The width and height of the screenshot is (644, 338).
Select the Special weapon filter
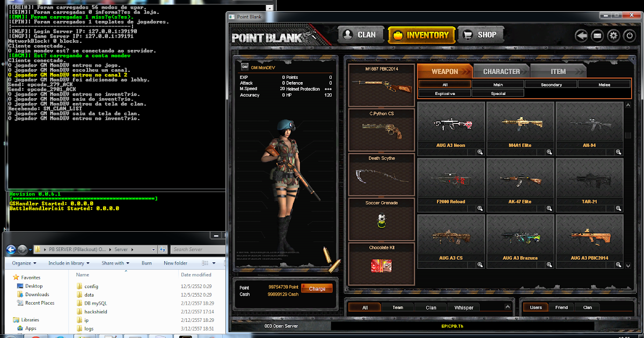click(x=498, y=93)
